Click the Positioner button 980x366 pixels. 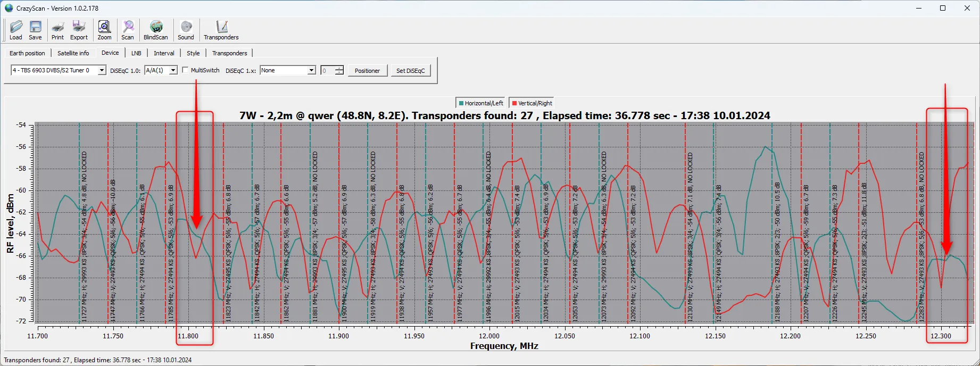pos(367,71)
